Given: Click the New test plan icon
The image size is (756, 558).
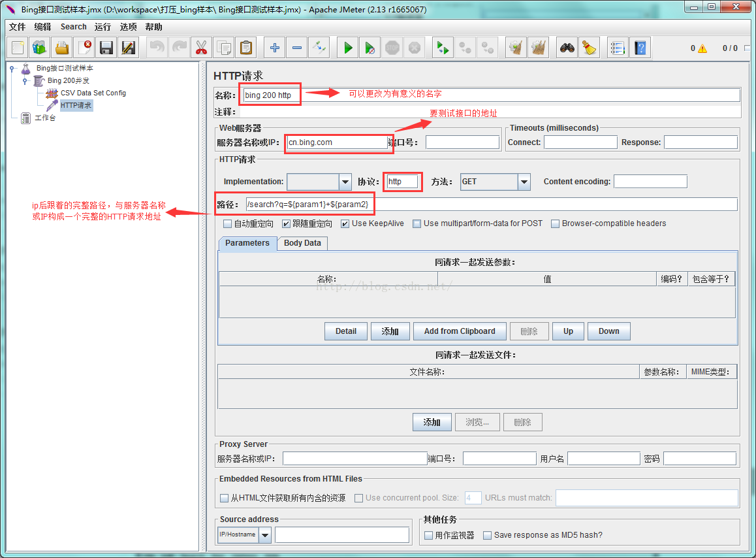Looking at the screenshot, I should [x=18, y=48].
